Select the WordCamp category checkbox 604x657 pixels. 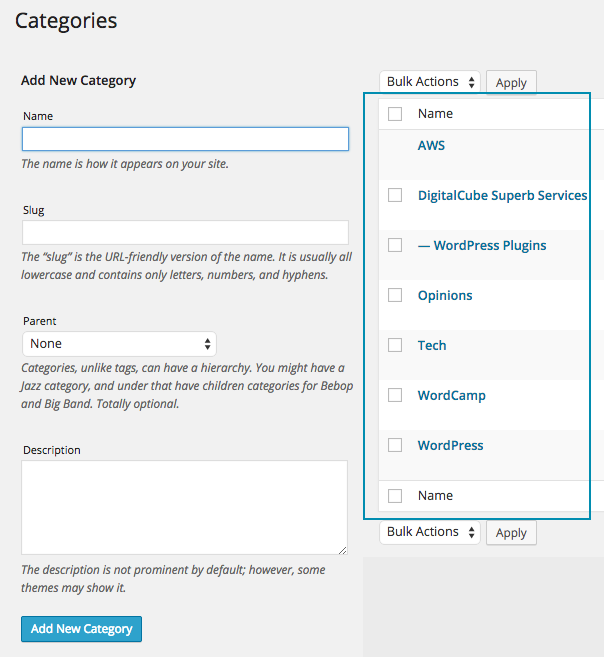coord(395,395)
